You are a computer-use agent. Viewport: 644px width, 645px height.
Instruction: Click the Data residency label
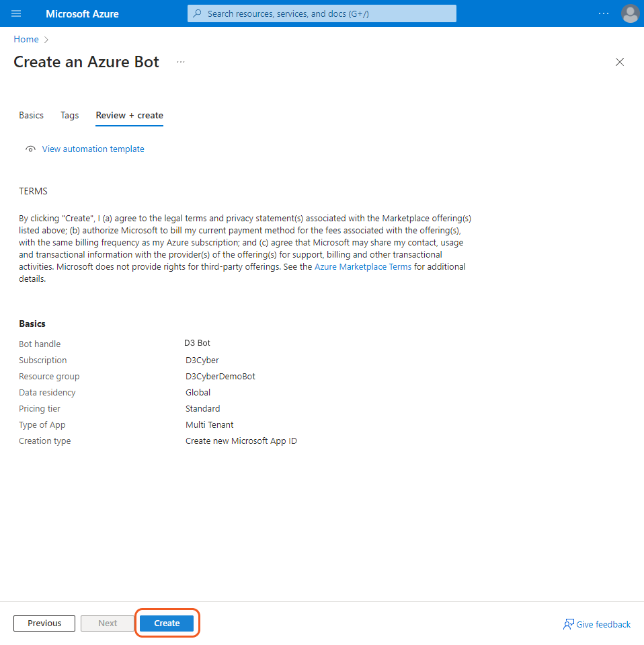(x=47, y=392)
